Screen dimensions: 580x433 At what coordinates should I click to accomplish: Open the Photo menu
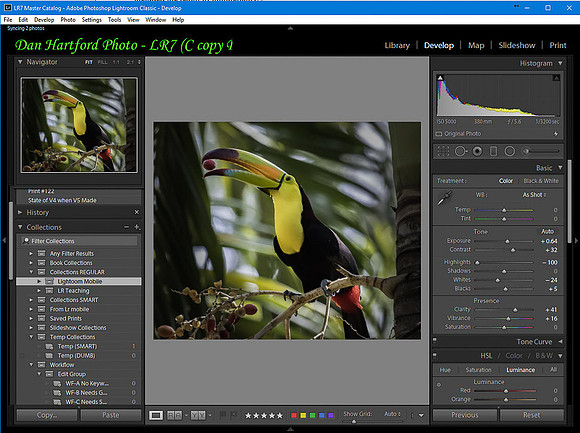68,20
